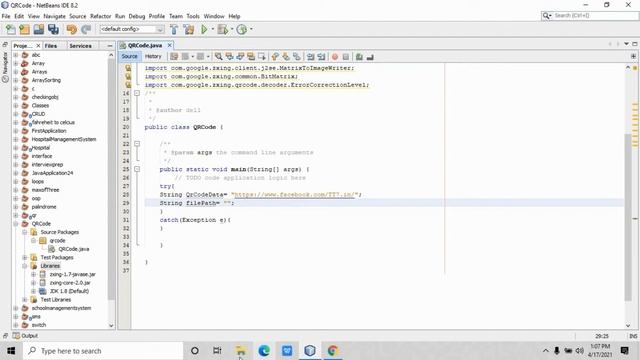Click the Save All icon

53,29
